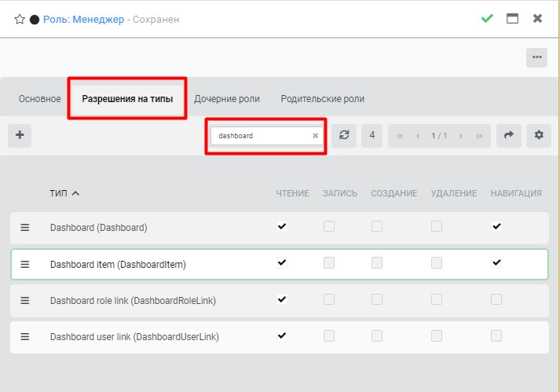Screen dimensions: 560x392
Task: Enable Навигация for Dashboard user link
Action: [x=496, y=335]
